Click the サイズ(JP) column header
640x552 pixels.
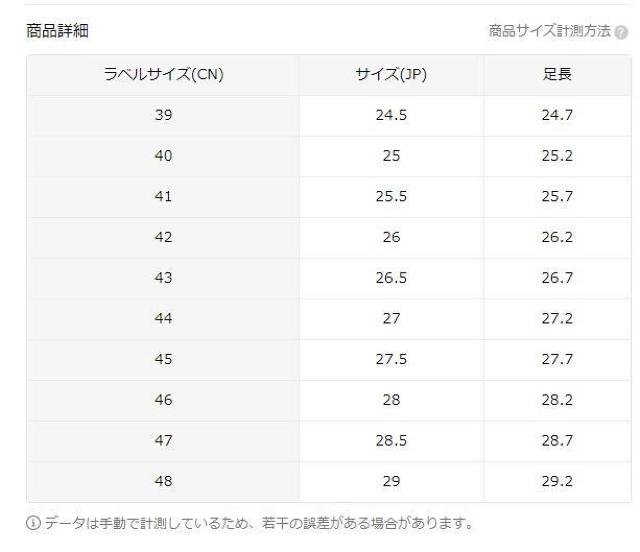point(391,75)
